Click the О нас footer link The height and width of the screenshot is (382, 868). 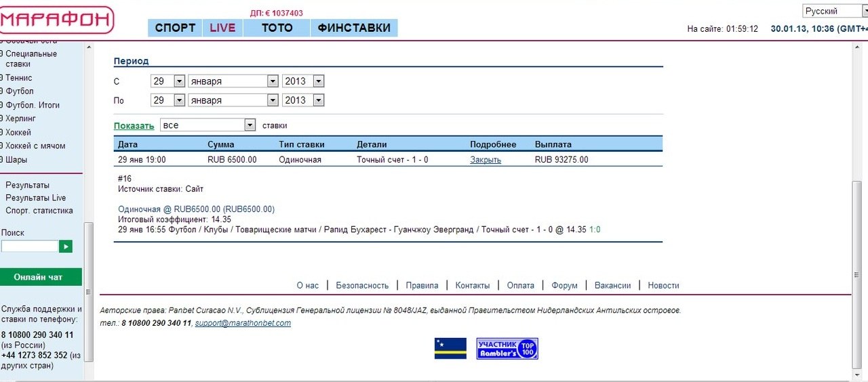[307, 285]
